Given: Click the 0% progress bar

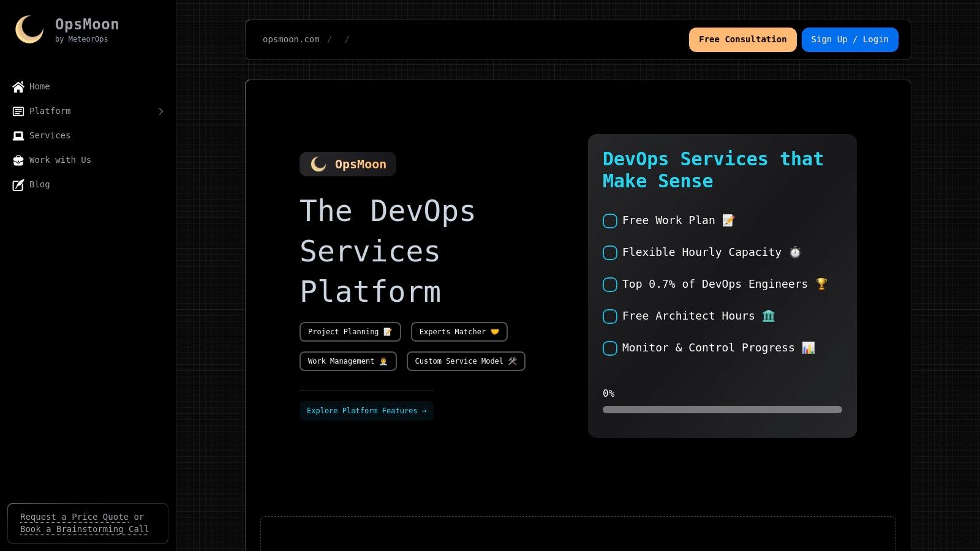Looking at the screenshot, I should 723,410.
